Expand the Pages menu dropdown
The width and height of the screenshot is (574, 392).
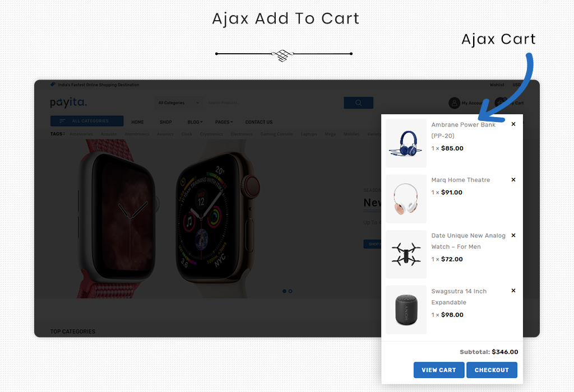[224, 122]
